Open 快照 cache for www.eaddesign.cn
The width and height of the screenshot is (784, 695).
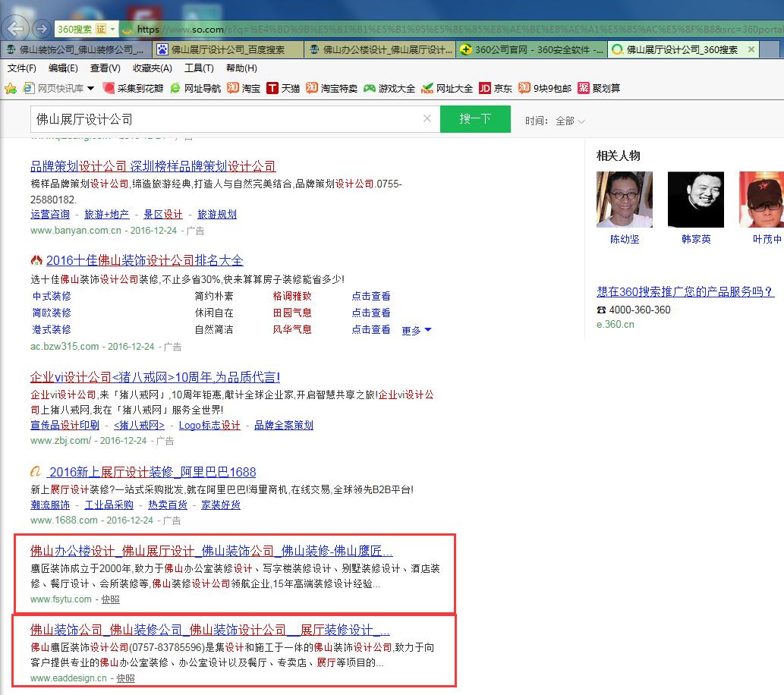(125, 678)
